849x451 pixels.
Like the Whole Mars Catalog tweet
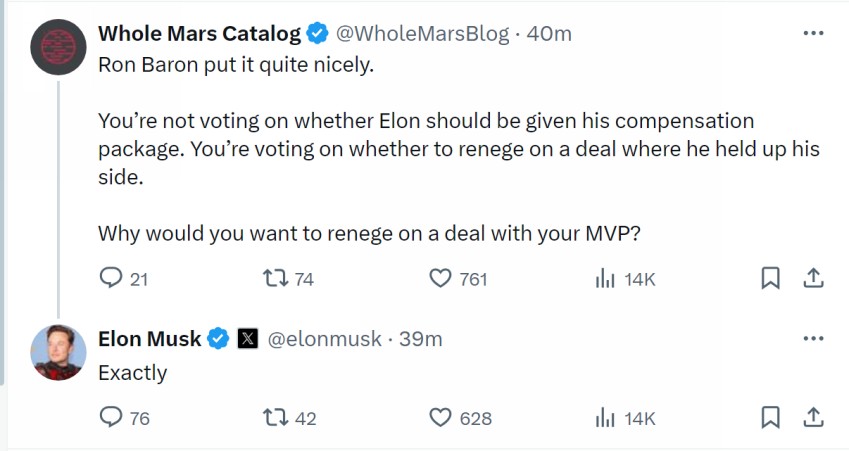(x=440, y=279)
